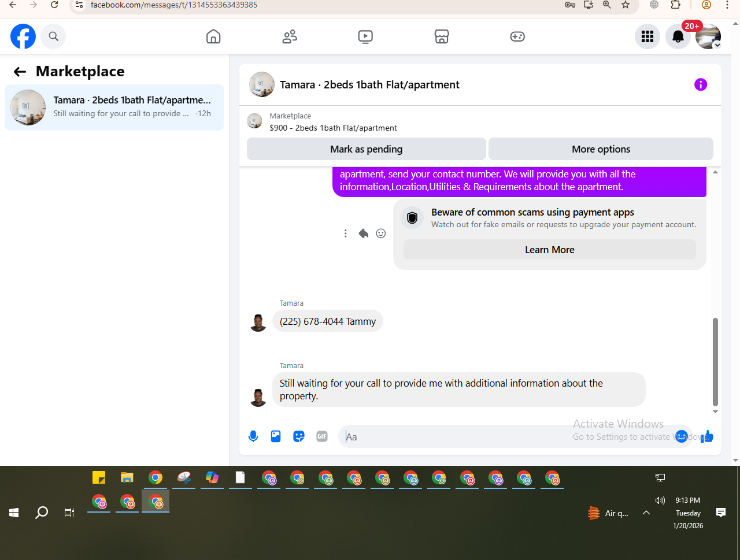Click the back arrow beside Marketplace
The height and width of the screenshot is (560, 740).
(20, 72)
